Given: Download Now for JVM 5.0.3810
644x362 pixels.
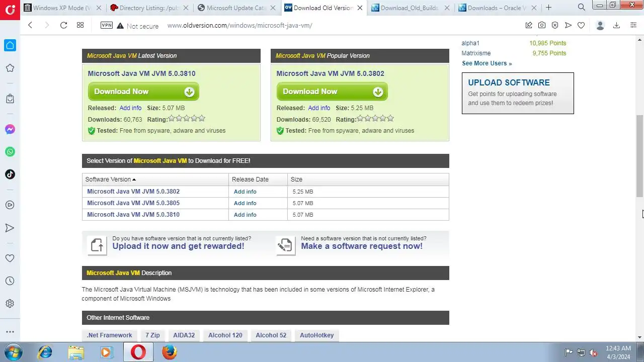Looking at the screenshot, I should click(x=143, y=92).
